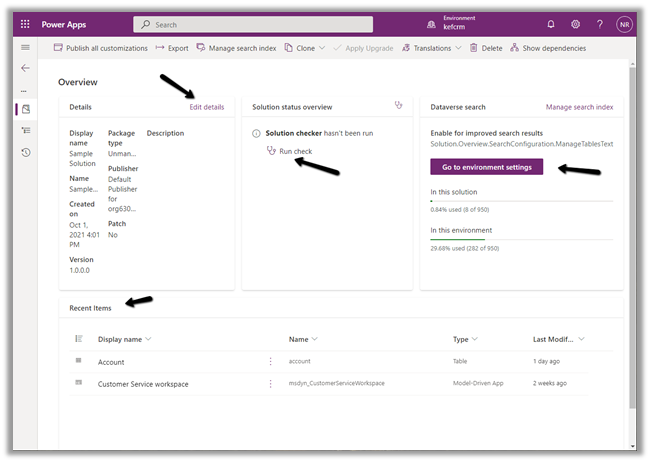
Task: Expand the Clone dropdown chevron
Action: coord(322,48)
